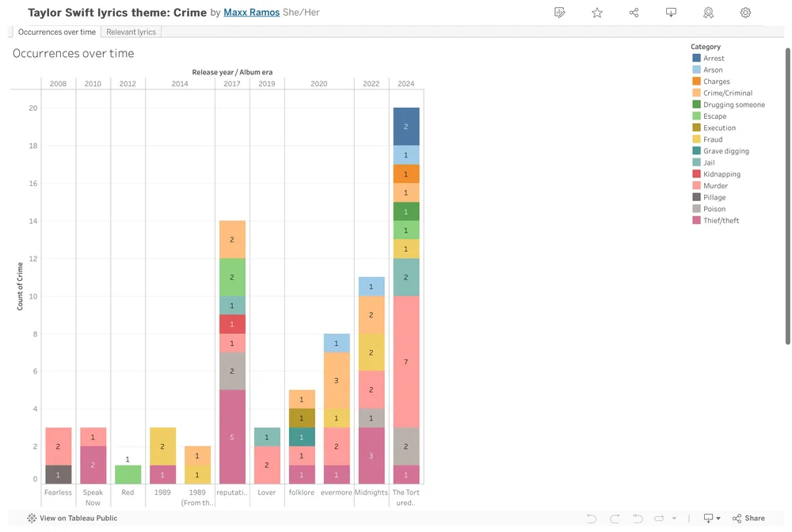The height and width of the screenshot is (532, 792).
Task: Click the Murder segment in The Tortured bar
Action: click(406, 361)
